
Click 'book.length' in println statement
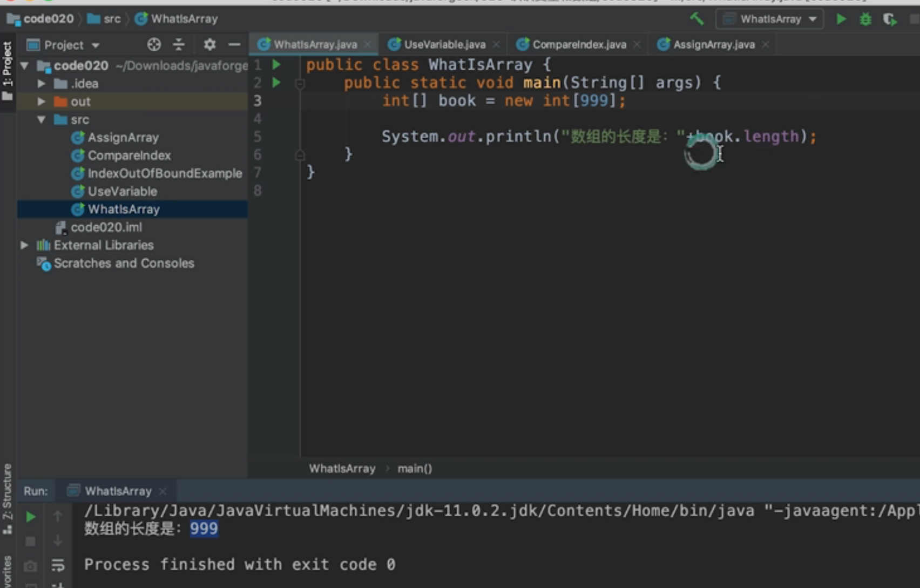(x=747, y=137)
